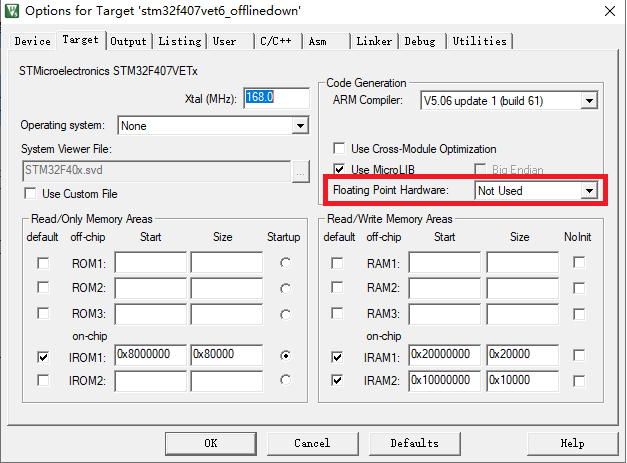
Task: Switch to the C/C++ tab
Action: (276, 41)
